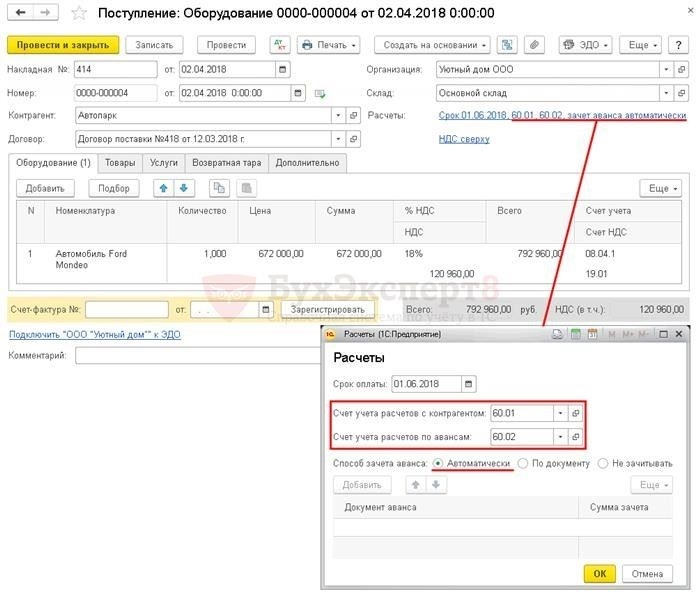Copy the selected row icon in table toolbar
Viewport: 700px width, 593px height.
pos(219,188)
